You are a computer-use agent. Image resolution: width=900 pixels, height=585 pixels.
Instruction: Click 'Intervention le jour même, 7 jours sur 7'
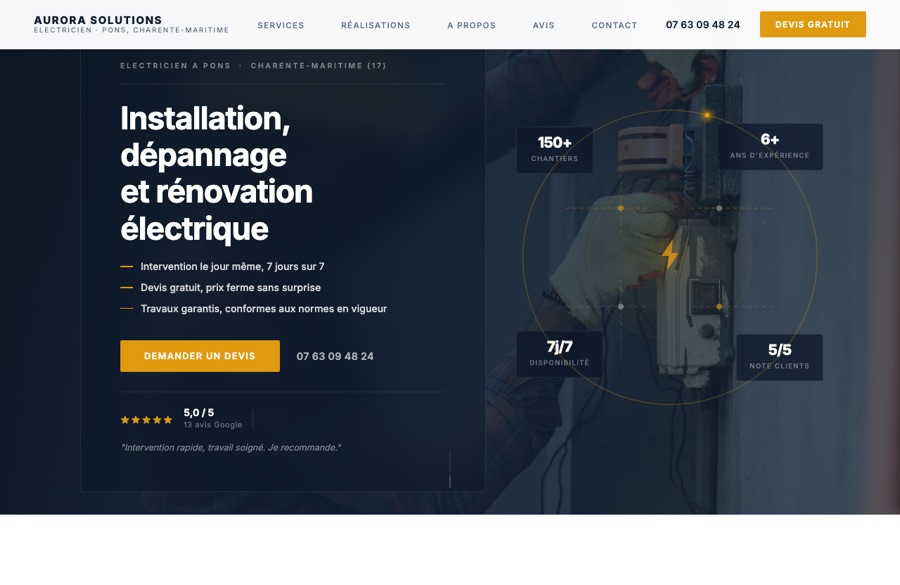tap(232, 266)
